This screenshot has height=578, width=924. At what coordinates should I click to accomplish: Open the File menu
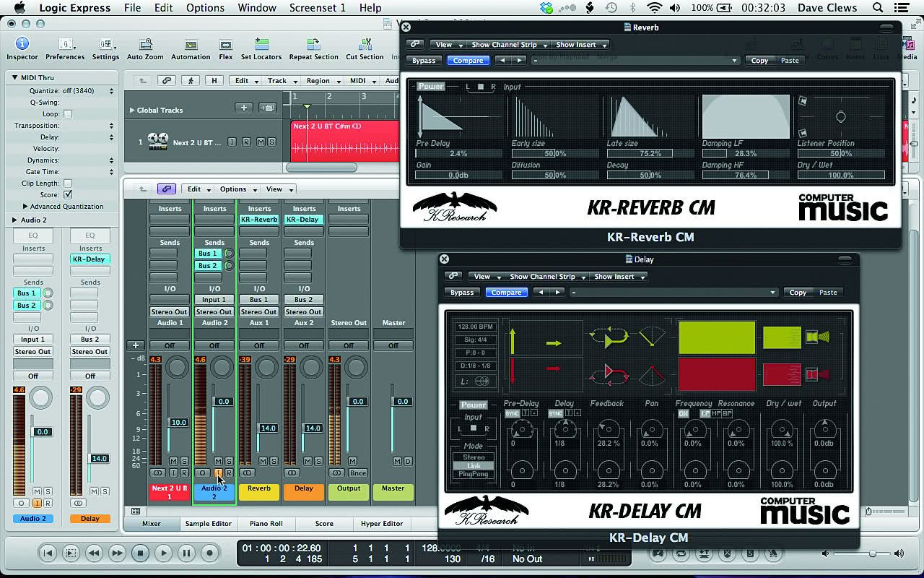click(x=132, y=8)
